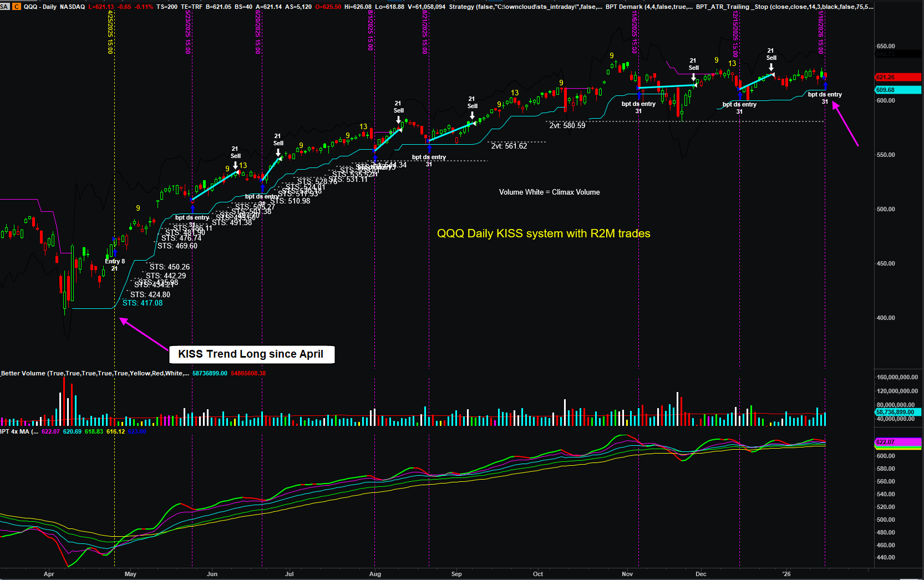Click the SA status box in top-left corner
The width and height of the screenshot is (924, 580).
pos(5,7)
